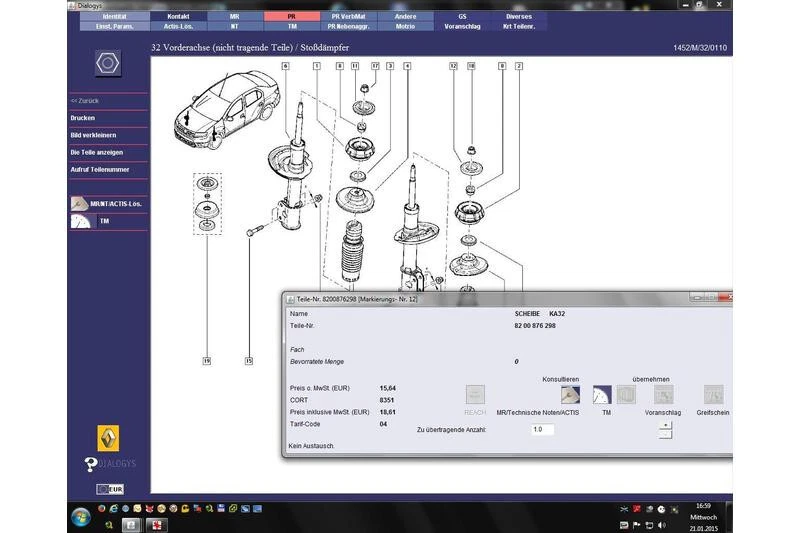Switch to the PR tab
The width and height of the screenshot is (800, 533).
[292, 17]
